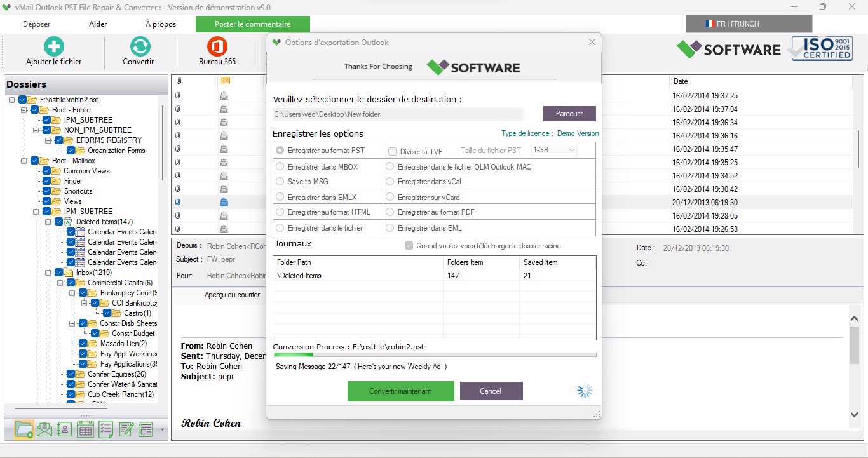Click the Cancel button
Screen dimensions: 868x458
tap(491, 391)
